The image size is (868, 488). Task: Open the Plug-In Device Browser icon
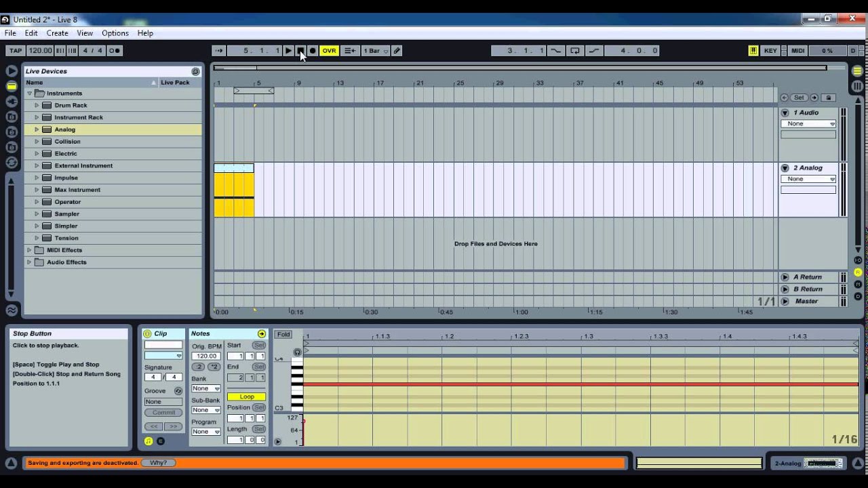[x=12, y=101]
